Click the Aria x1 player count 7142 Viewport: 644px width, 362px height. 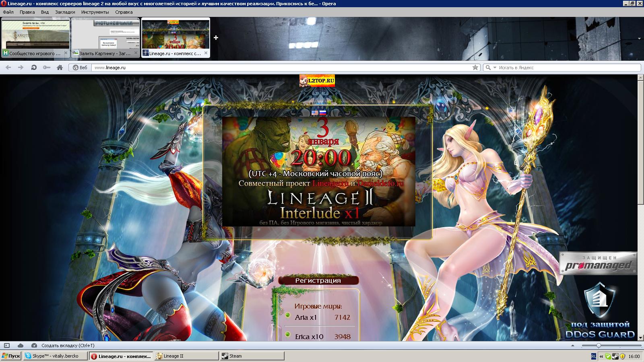342,317
